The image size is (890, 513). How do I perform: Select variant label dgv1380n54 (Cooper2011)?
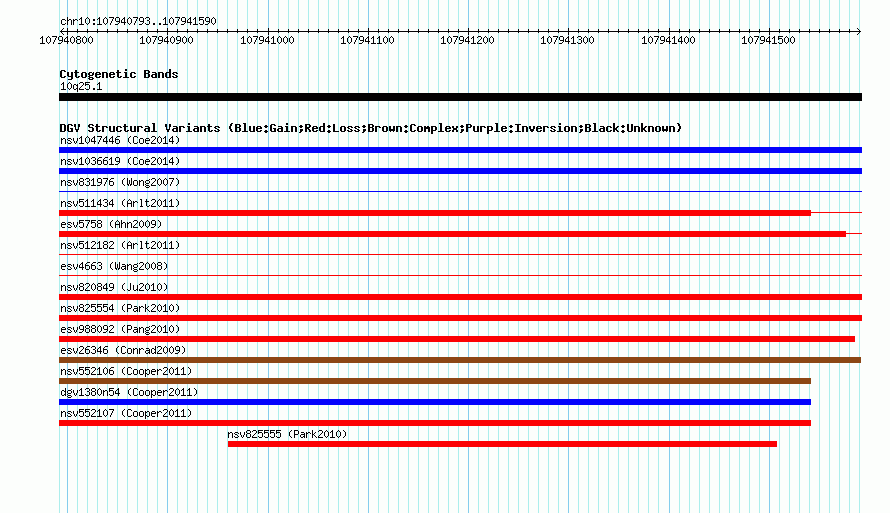tap(129, 392)
